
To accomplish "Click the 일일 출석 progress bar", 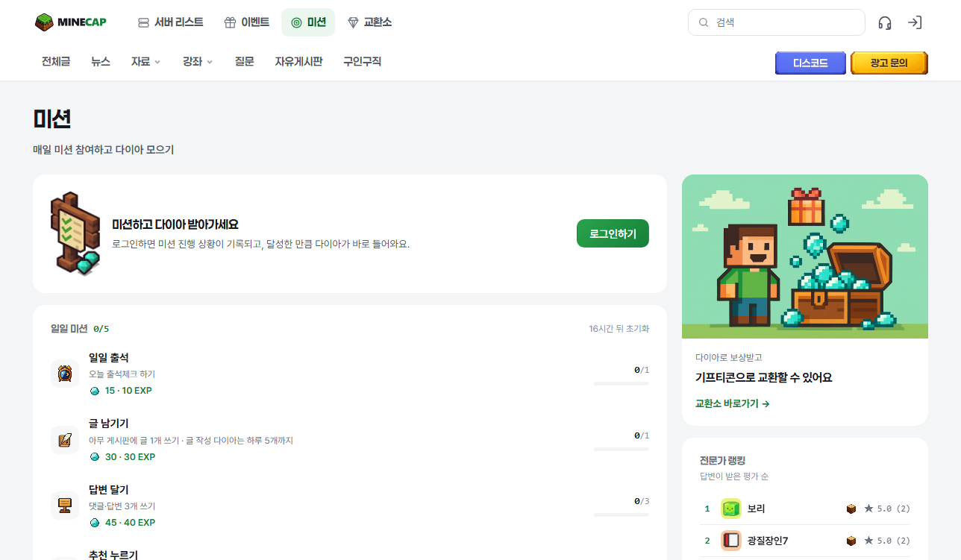I will 622,383.
